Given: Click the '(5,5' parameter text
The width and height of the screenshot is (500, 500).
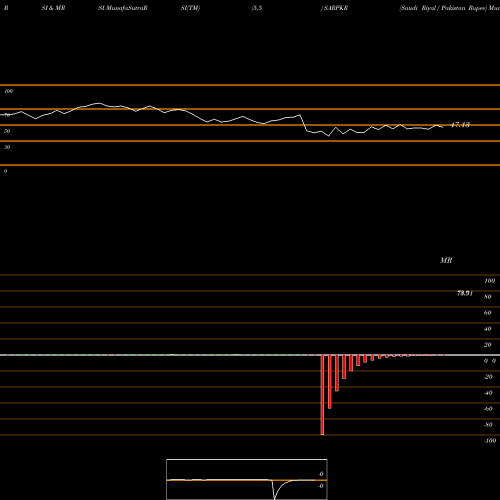Looking at the screenshot, I should coord(257,8).
